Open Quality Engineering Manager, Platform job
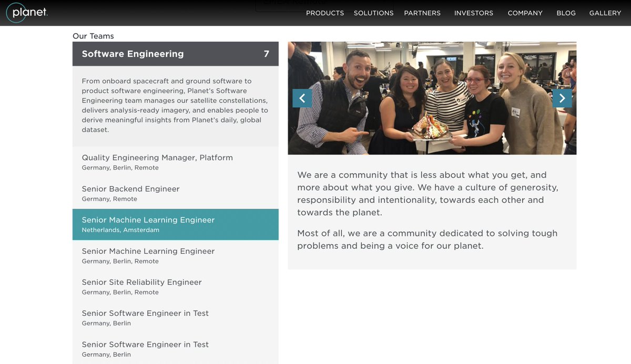This screenshot has height=364, width=631. coord(176,162)
